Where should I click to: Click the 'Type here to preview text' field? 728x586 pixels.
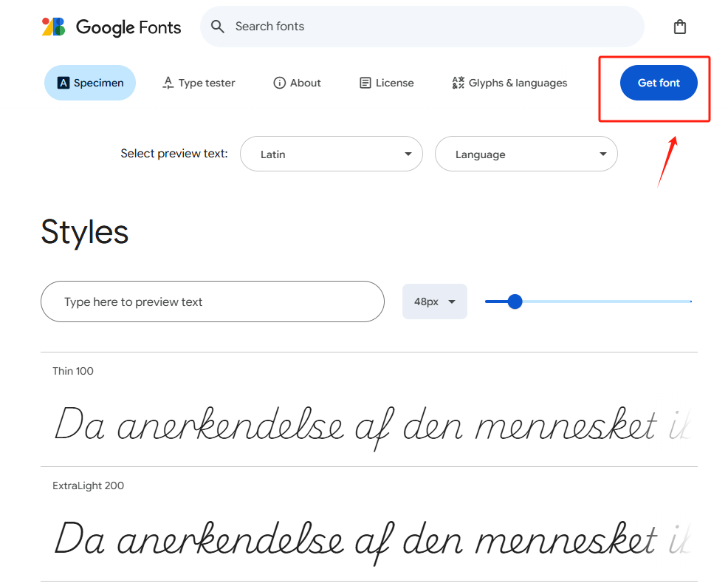point(213,301)
